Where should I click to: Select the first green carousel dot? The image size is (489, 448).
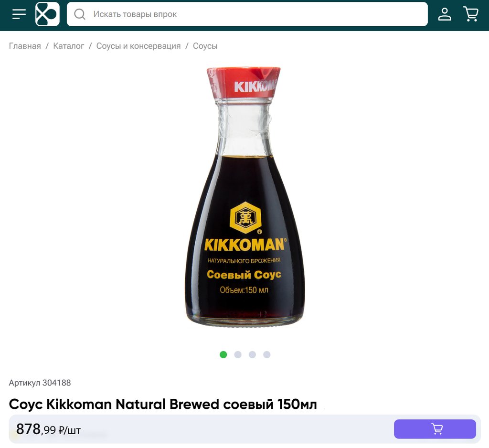pyautogui.click(x=223, y=355)
